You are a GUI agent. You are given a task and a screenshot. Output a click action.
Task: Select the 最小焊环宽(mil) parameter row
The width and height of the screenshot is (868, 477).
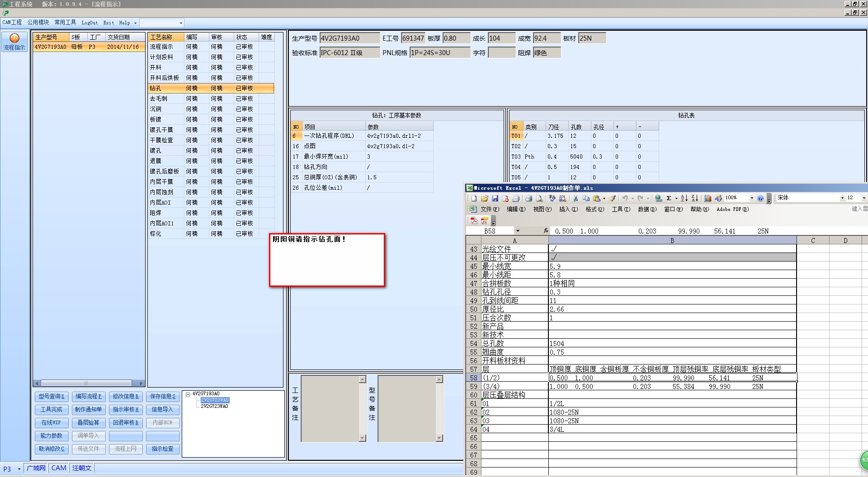coord(362,157)
